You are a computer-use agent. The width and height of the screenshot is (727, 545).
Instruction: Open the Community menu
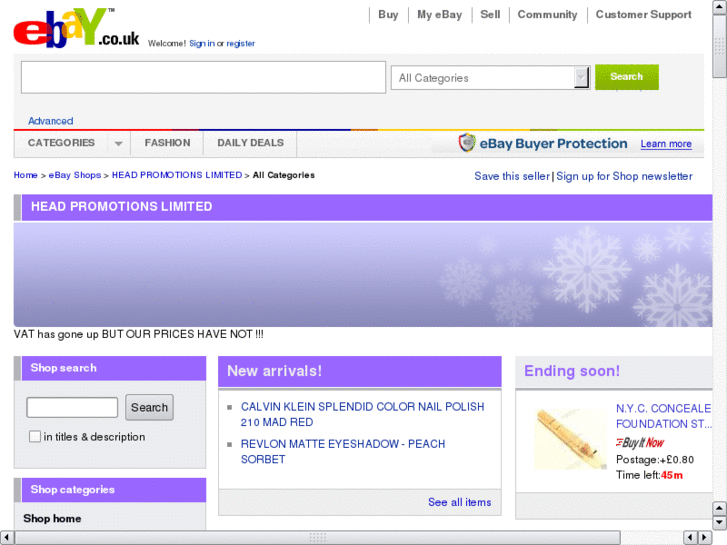(548, 14)
